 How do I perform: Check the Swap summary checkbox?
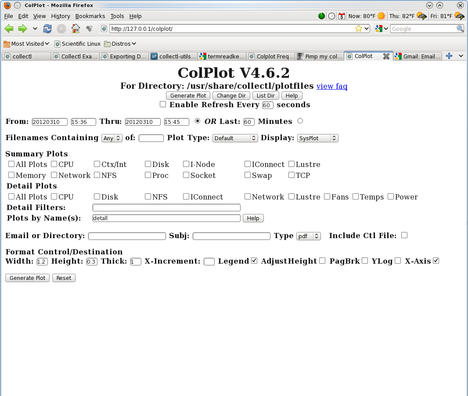pos(247,175)
